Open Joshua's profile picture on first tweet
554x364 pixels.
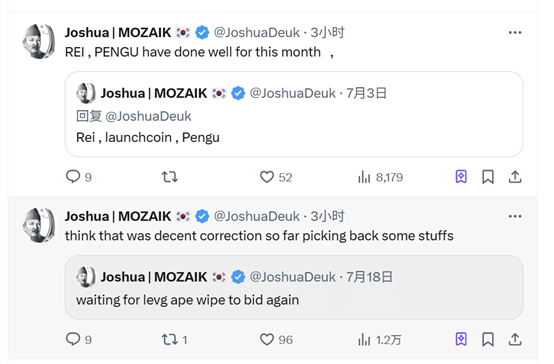pos(39,41)
